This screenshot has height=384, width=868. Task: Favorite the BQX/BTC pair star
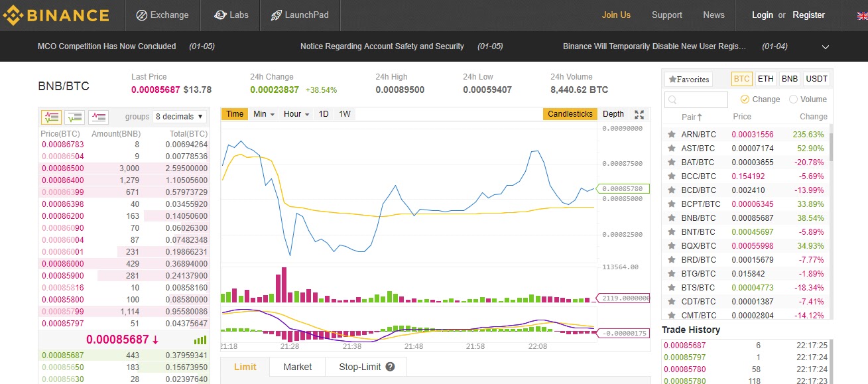coord(670,245)
